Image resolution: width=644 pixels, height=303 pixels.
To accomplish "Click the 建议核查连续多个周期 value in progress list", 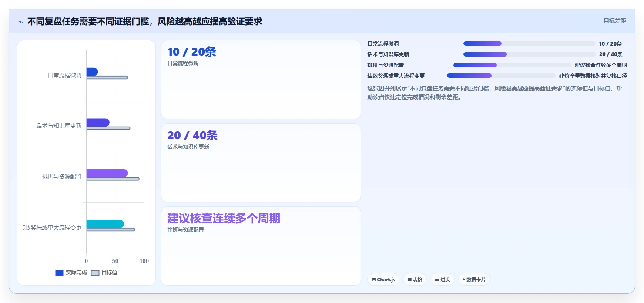I will [x=601, y=65].
